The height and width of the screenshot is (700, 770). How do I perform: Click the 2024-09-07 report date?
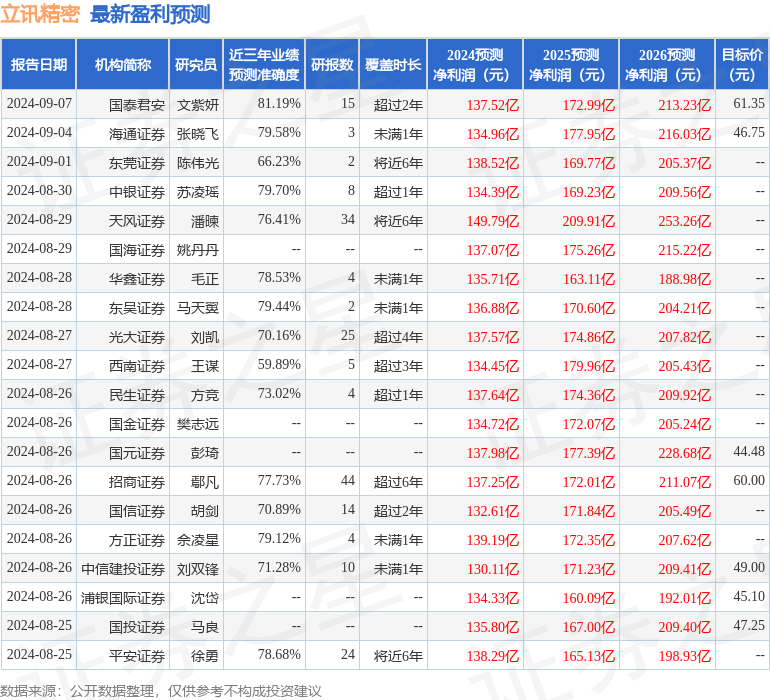39,104
